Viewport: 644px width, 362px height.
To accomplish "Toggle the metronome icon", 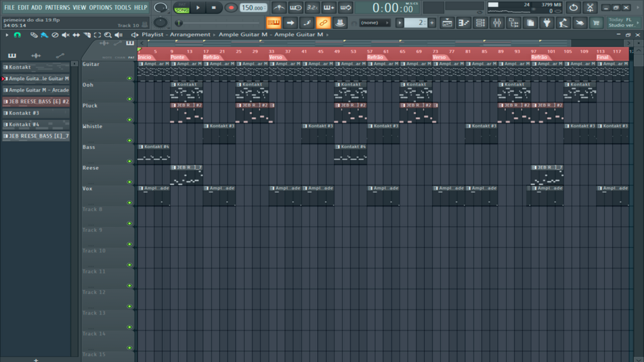I will point(279,8).
